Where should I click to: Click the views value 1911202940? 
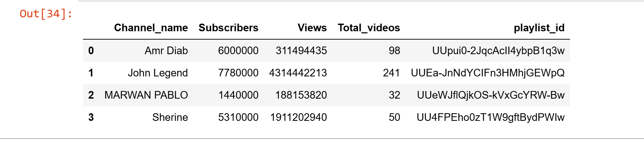tap(298, 117)
